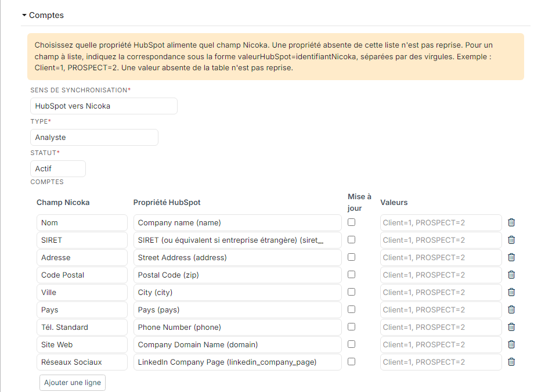Image resolution: width=534 pixels, height=392 pixels.
Task: Open the Company name (name) property selector
Action: (237, 222)
